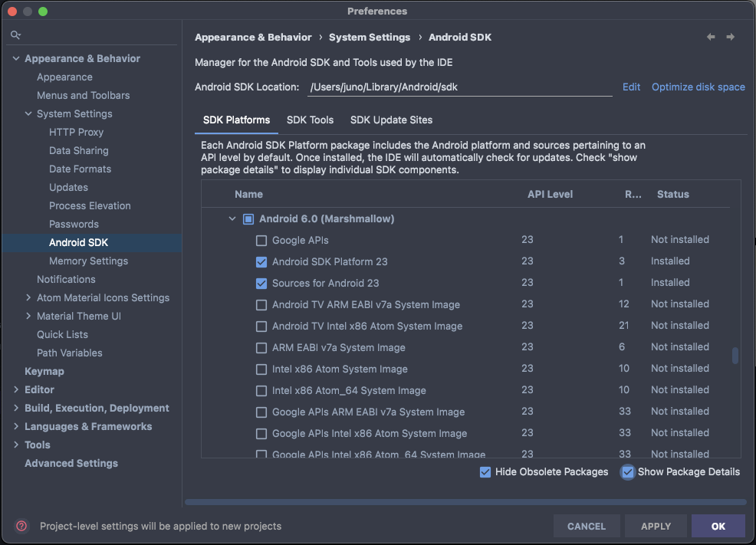This screenshot has height=545, width=756.
Task: Collapse the Appearance & Behavior section
Action: [16, 58]
